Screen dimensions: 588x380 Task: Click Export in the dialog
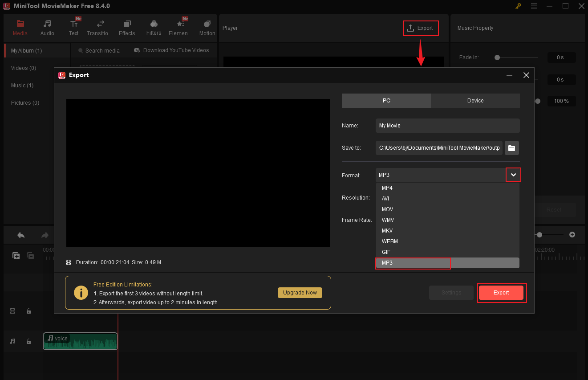(x=501, y=293)
